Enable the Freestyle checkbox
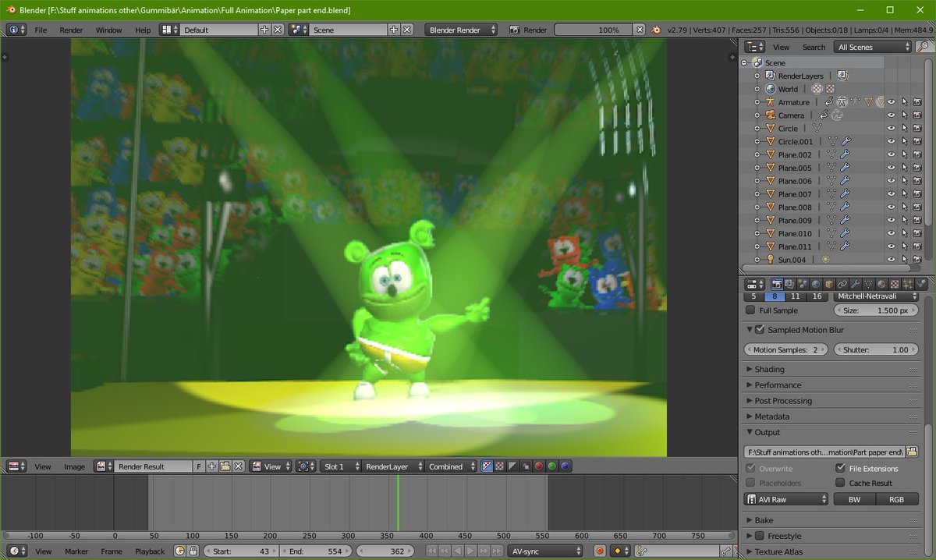 click(760, 536)
